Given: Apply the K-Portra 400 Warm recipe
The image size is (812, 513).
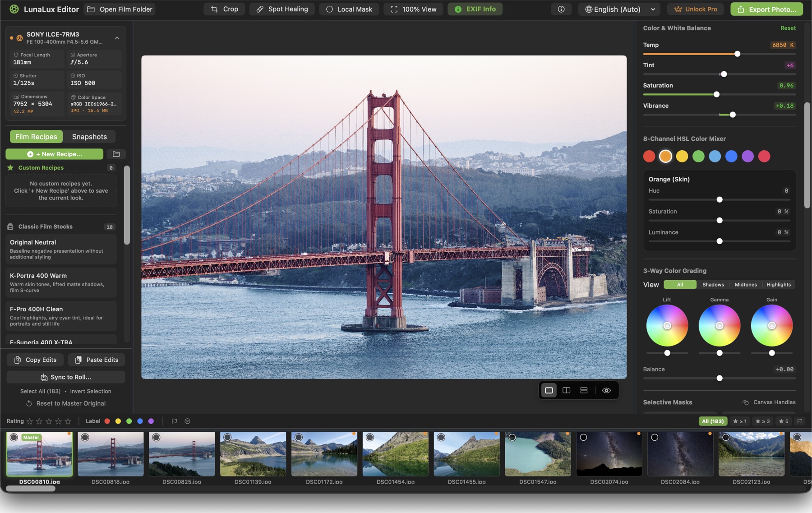Looking at the screenshot, I should tap(61, 283).
